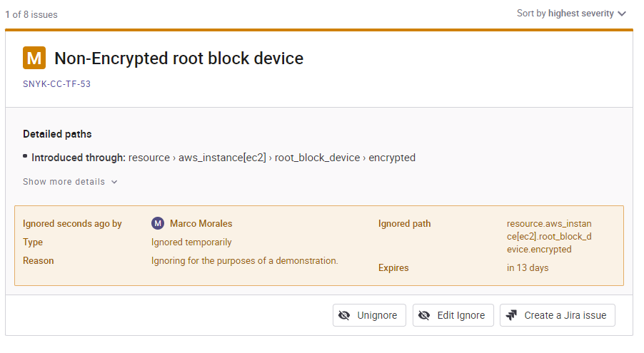The height and width of the screenshot is (353, 644).
Task: Create a Jira issue for this finding
Action: point(558,315)
